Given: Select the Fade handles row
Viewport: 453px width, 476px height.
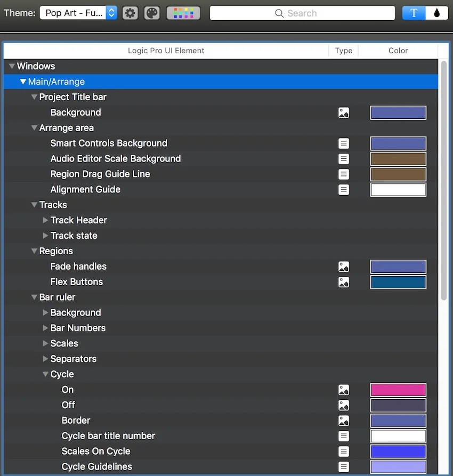Looking at the screenshot, I should coord(221,267).
